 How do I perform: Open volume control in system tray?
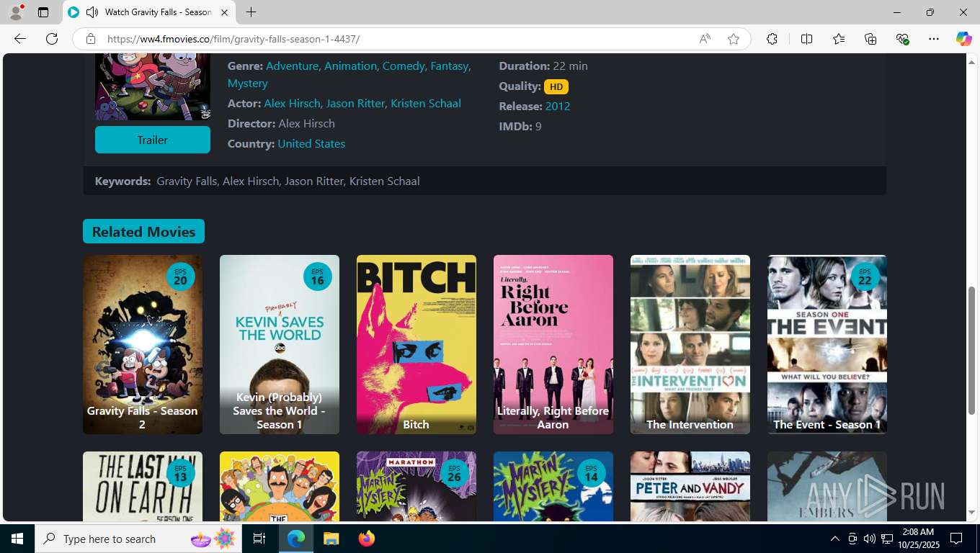[x=869, y=539]
